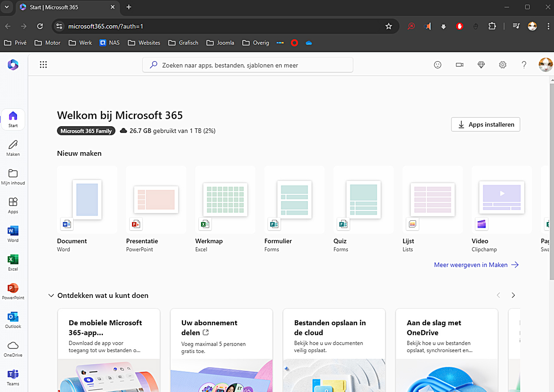Open Excel from the left sidebar
This screenshot has width=554, height=392.
coord(13,262)
